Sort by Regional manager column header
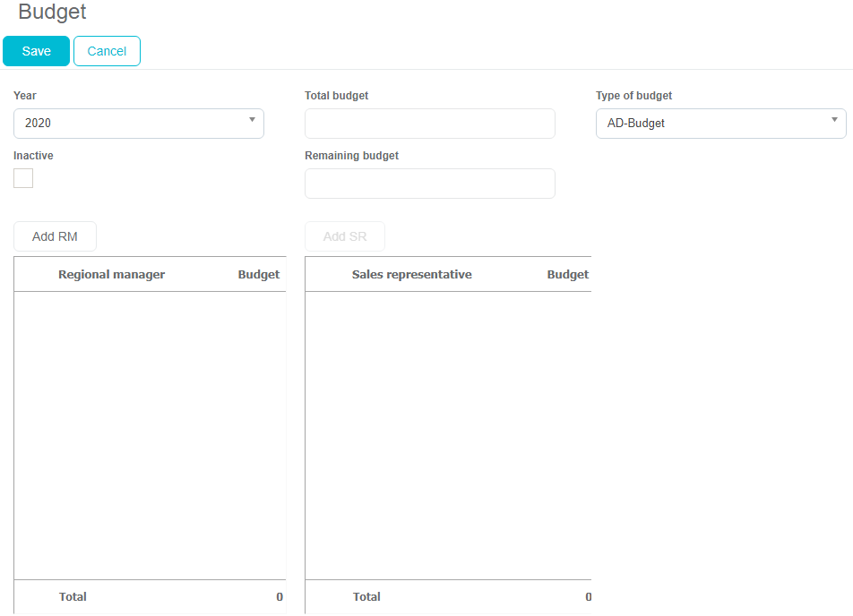 pyautogui.click(x=111, y=275)
